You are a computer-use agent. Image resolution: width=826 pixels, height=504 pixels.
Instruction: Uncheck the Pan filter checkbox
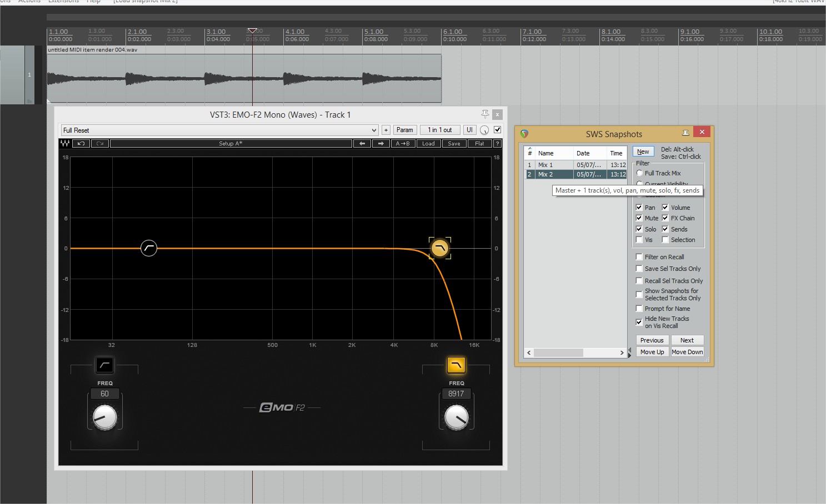639,208
